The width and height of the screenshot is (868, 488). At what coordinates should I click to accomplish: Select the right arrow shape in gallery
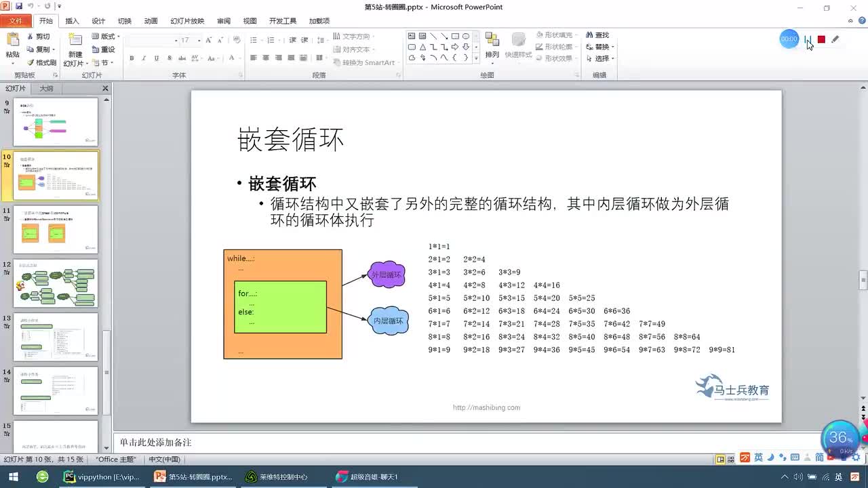coord(455,47)
